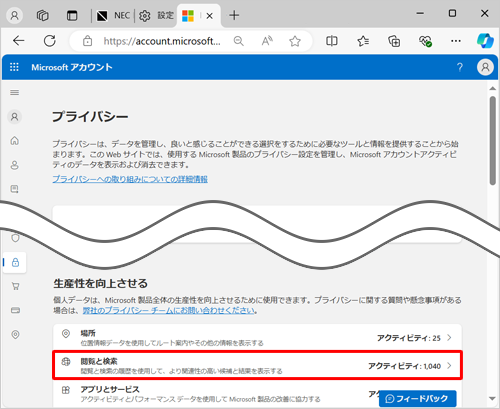Image resolution: width=500 pixels, height=409 pixels.
Task: Open the Copilot sidebar
Action: pos(485,41)
